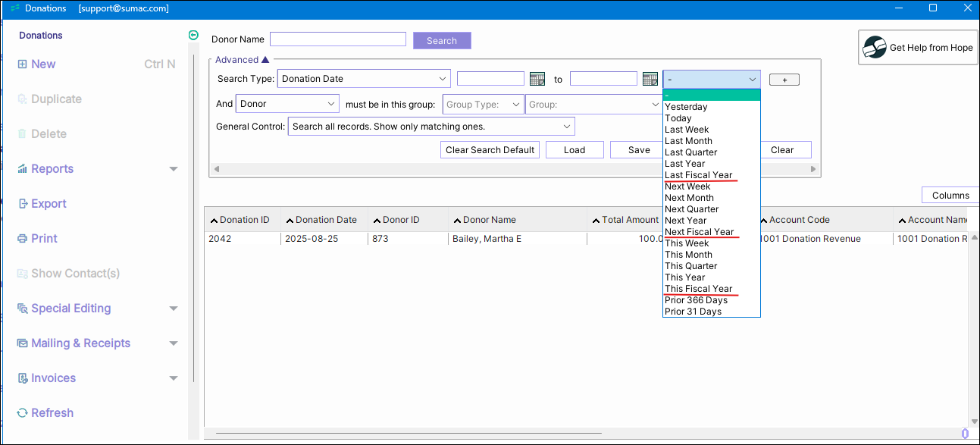
Task: Open the General Control dropdown
Action: [566, 127]
